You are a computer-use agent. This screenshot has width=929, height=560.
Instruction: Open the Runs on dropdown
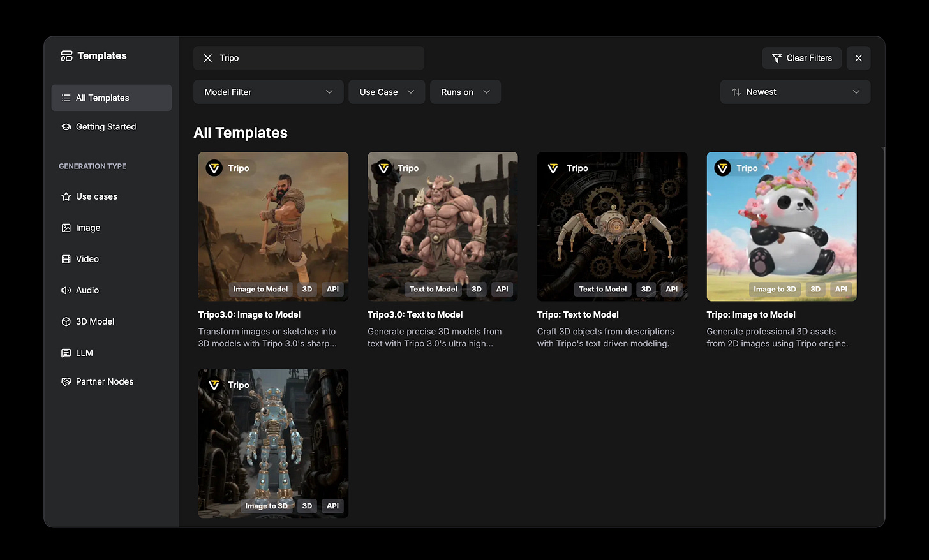[466, 92]
